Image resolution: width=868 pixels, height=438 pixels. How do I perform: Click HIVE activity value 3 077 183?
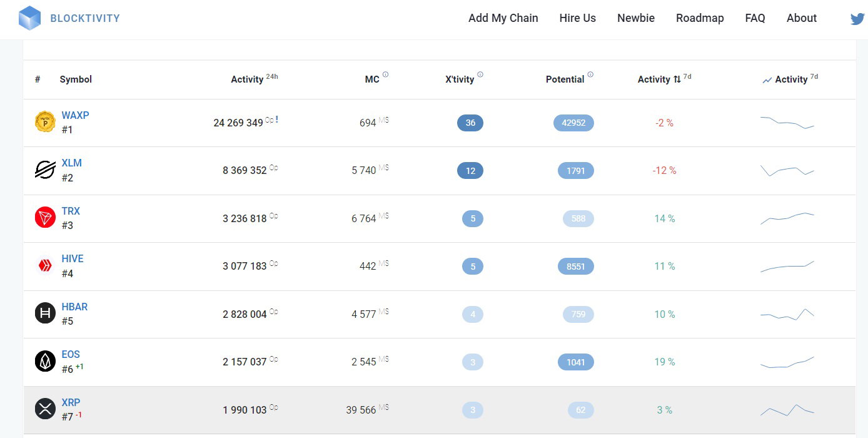pos(245,266)
